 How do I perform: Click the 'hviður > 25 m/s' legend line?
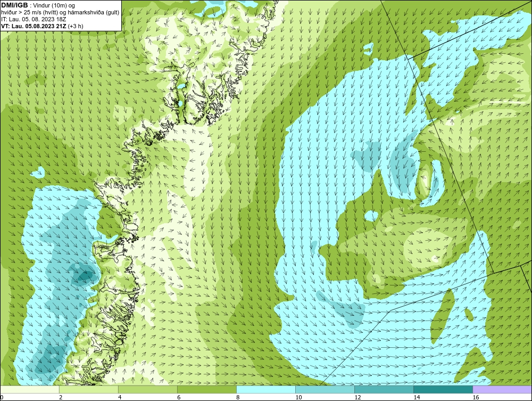click(x=60, y=13)
